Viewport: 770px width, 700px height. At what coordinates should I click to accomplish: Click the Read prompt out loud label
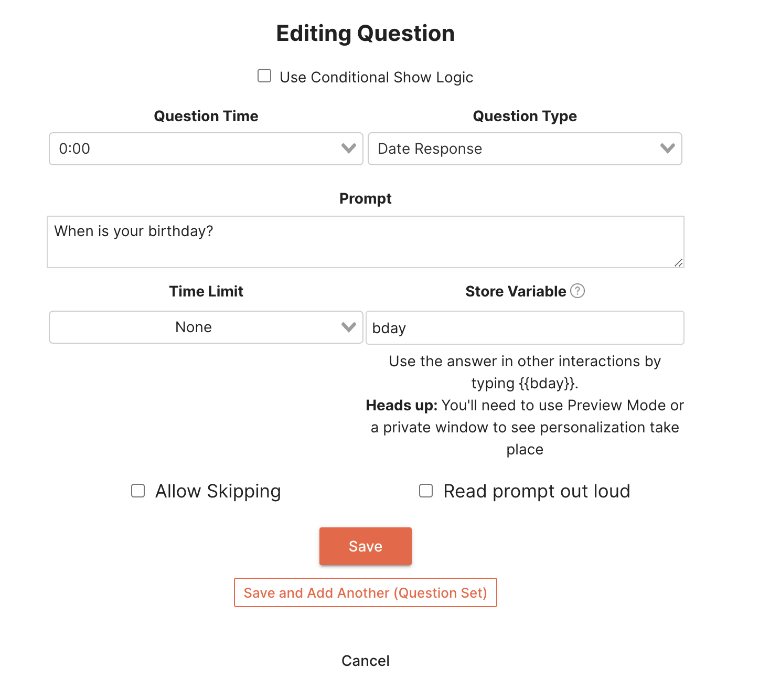coord(537,491)
